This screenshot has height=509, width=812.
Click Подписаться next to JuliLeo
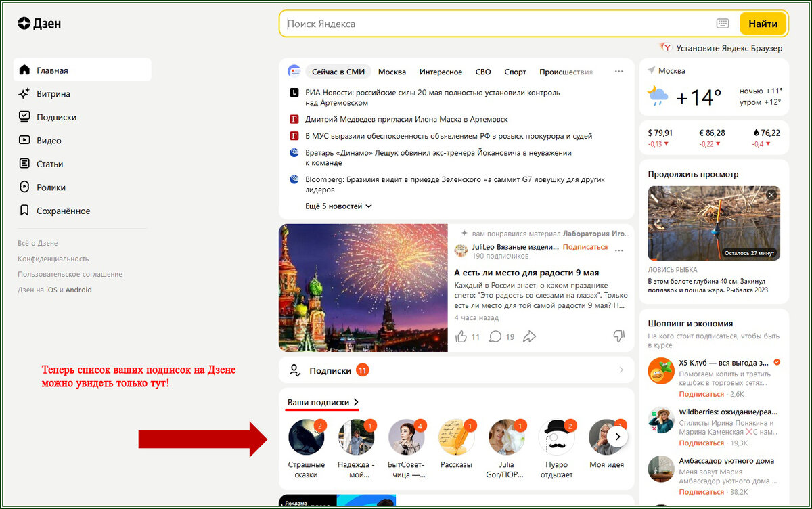(x=585, y=247)
